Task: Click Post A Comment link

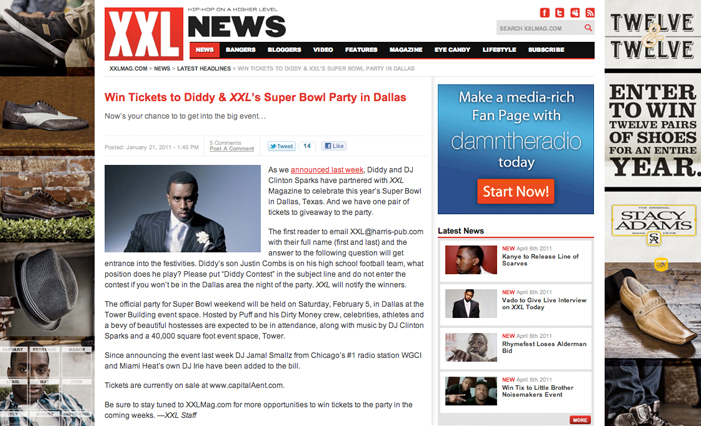Action: [232, 149]
